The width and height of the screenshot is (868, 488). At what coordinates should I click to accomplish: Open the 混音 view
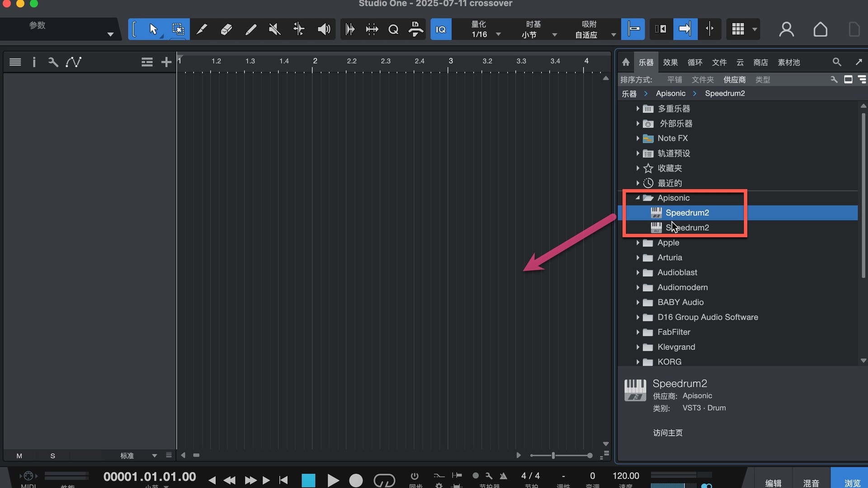[811, 483]
